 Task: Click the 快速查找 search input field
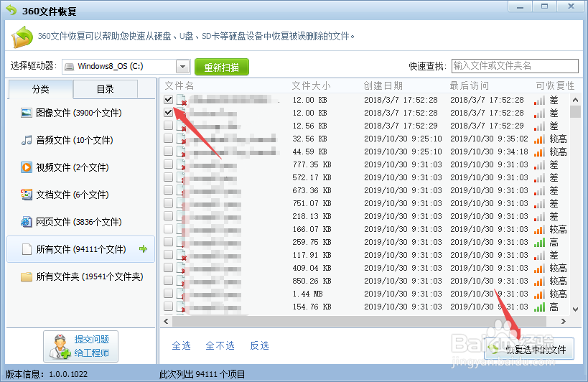[515, 66]
